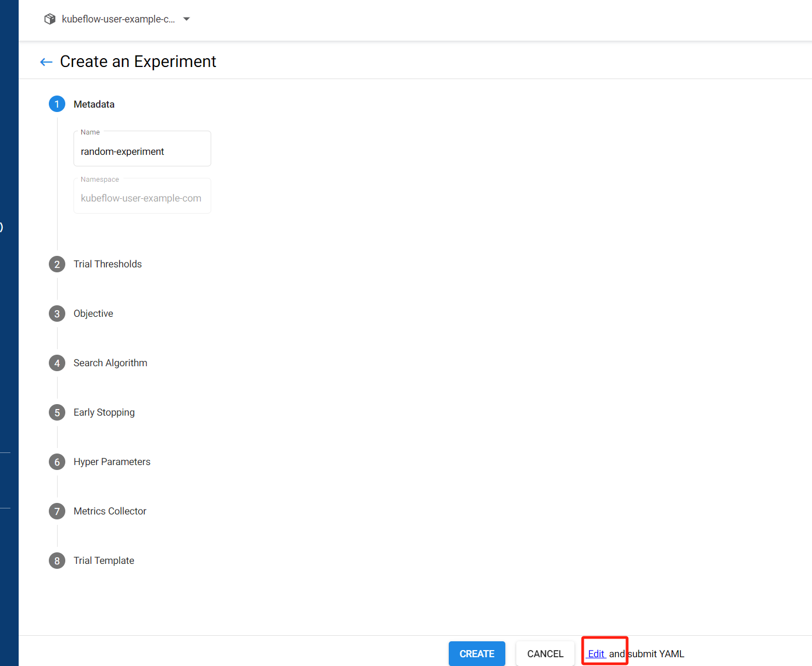Open the Metrics Collector step
The width and height of the screenshot is (812, 666).
tap(110, 511)
